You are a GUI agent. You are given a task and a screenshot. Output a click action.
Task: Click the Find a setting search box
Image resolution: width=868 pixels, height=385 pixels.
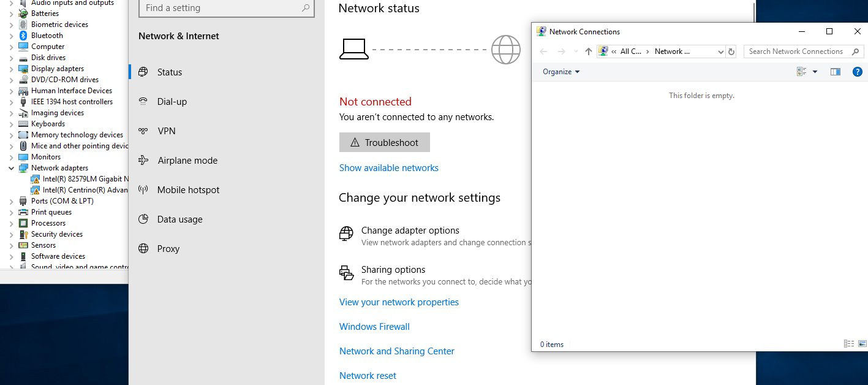click(x=227, y=8)
